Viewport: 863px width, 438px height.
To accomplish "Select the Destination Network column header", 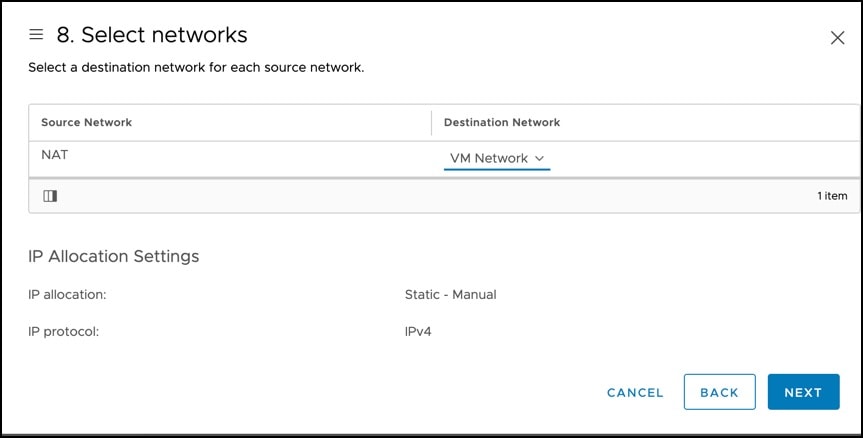I will tap(502, 122).
